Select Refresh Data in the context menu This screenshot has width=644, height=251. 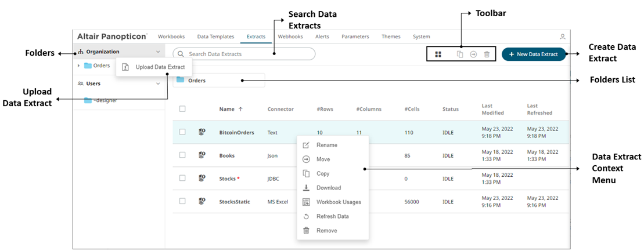tap(332, 216)
